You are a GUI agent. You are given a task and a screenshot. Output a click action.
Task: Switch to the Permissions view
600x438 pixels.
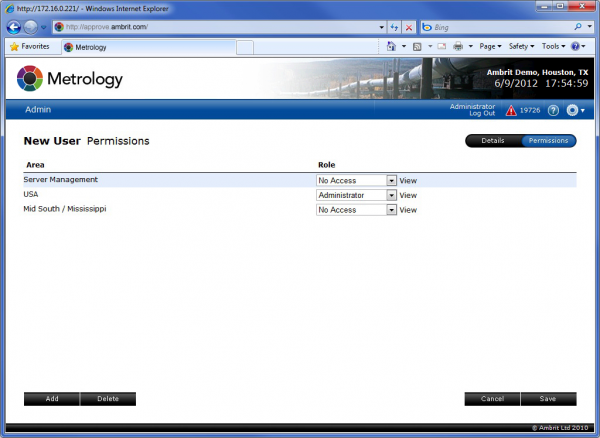[548, 141]
